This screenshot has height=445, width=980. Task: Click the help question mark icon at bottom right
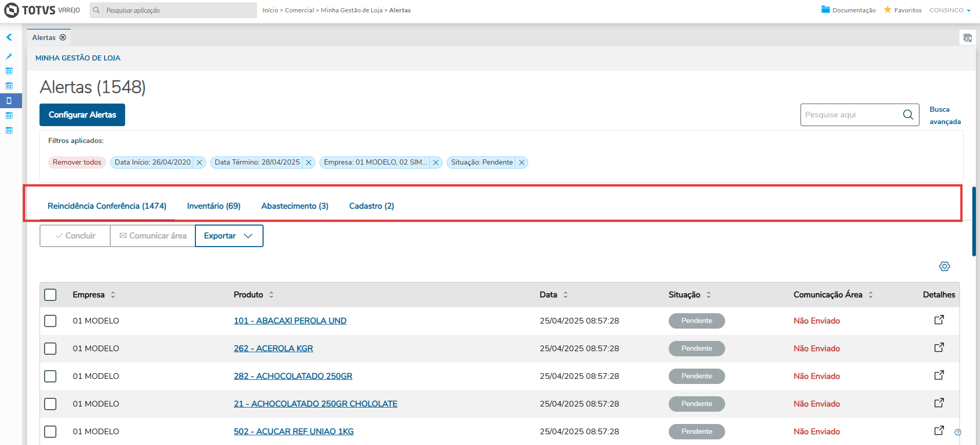point(957,432)
